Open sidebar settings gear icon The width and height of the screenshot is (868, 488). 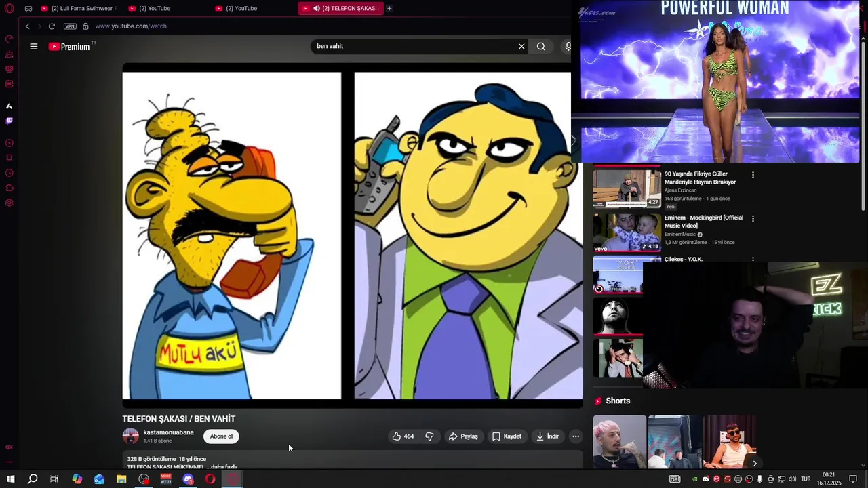9,203
